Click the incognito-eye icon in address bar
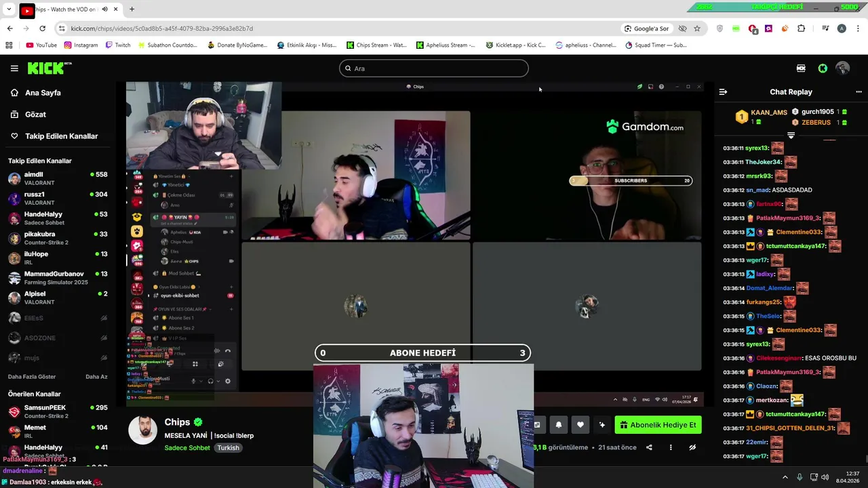The height and width of the screenshot is (488, 868). coord(682,28)
